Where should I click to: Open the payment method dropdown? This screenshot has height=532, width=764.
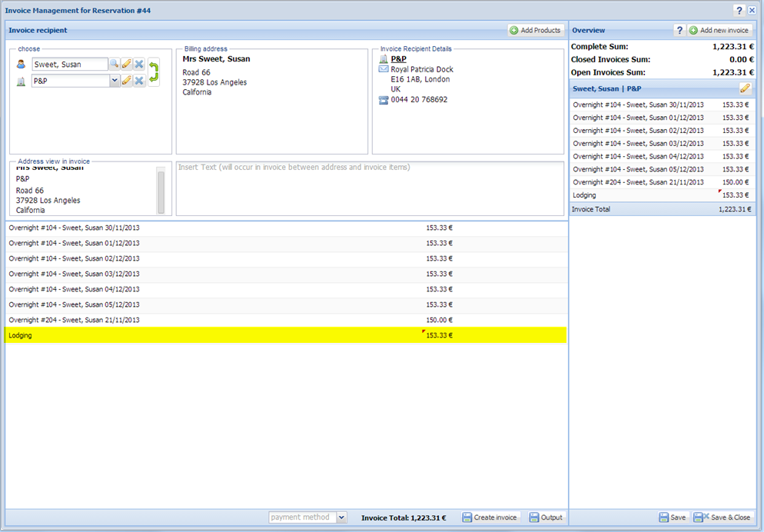point(342,518)
